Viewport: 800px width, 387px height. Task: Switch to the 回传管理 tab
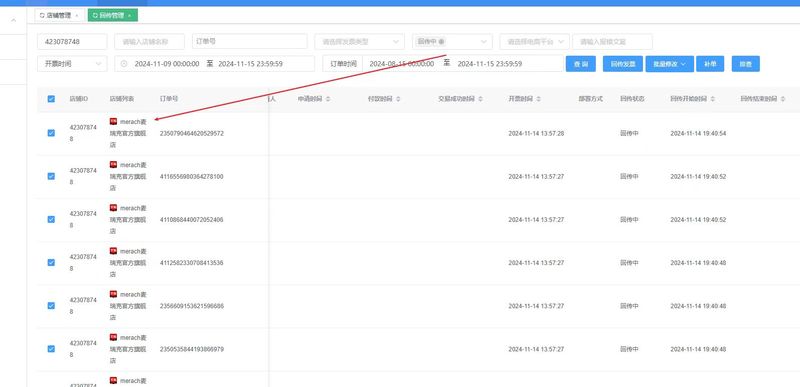pos(112,16)
